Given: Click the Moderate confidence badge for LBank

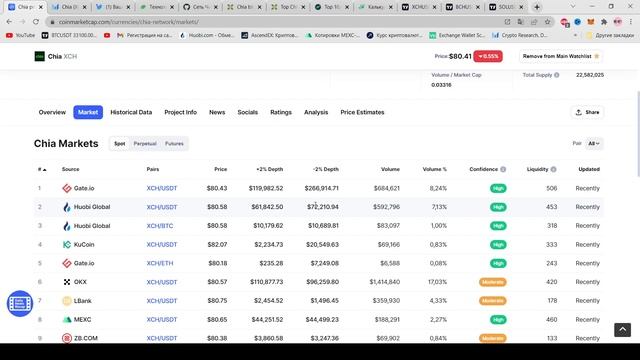Looking at the screenshot, I should [493, 301].
